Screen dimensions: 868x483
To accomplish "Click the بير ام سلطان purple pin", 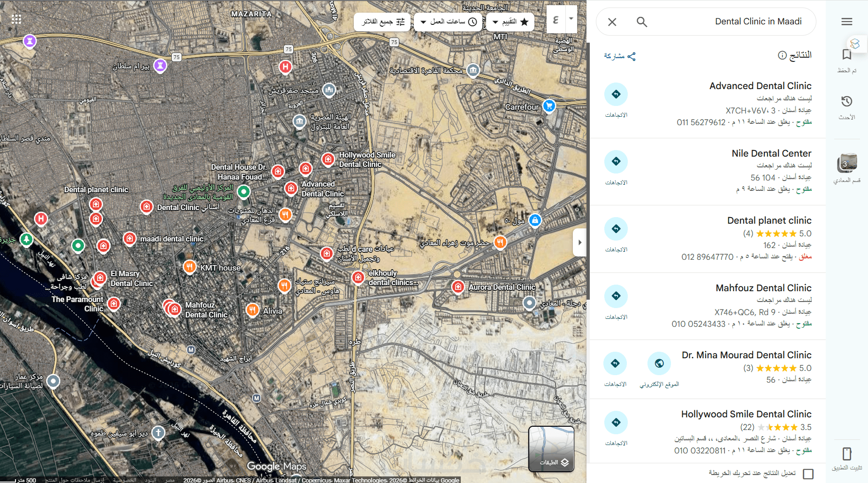I will coord(160,65).
